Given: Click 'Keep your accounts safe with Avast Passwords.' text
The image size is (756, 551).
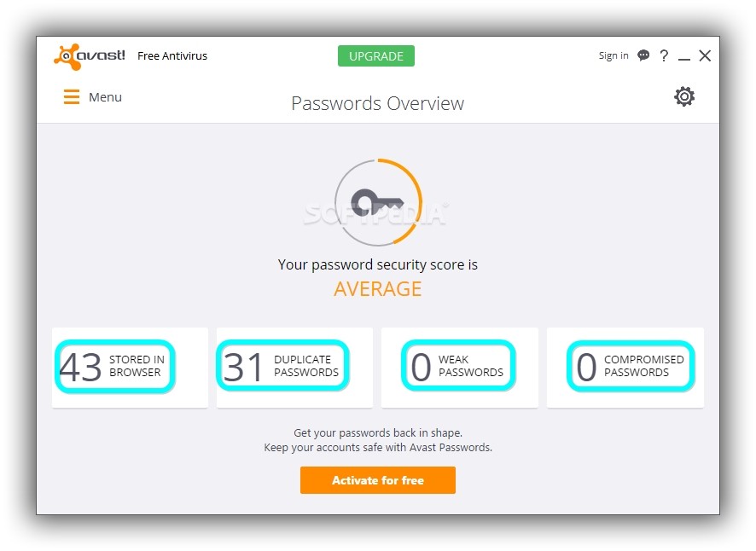Looking at the screenshot, I should 377,447.
